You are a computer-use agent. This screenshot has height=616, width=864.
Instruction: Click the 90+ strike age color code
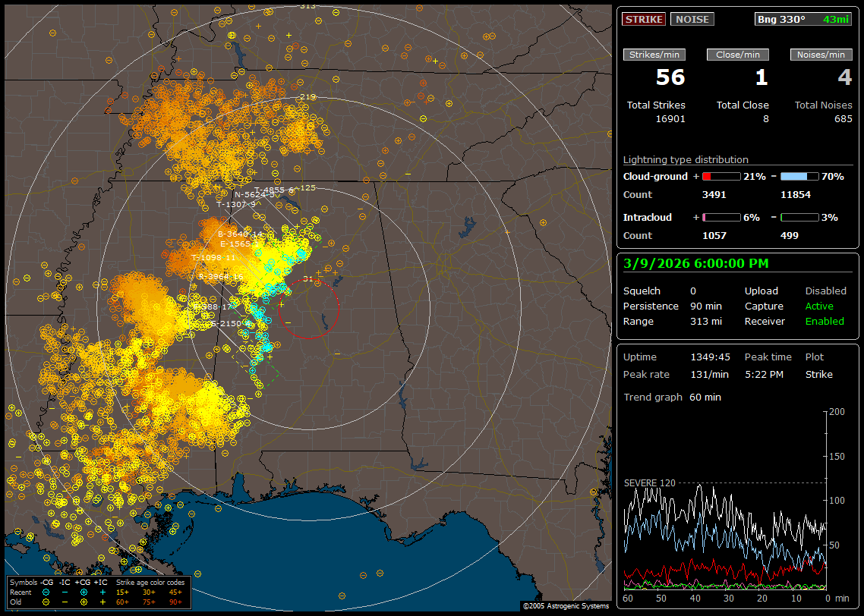(x=175, y=602)
